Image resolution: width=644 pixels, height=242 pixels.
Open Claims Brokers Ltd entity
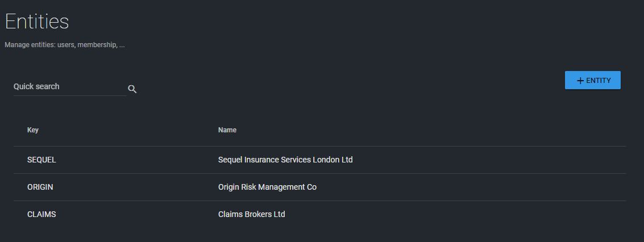click(x=251, y=214)
